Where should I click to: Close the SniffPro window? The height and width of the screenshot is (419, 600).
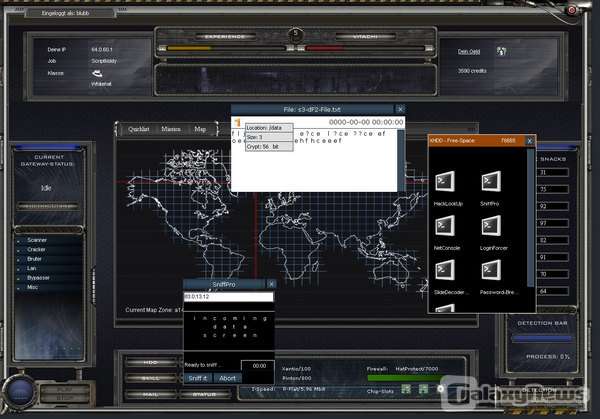tap(271, 284)
